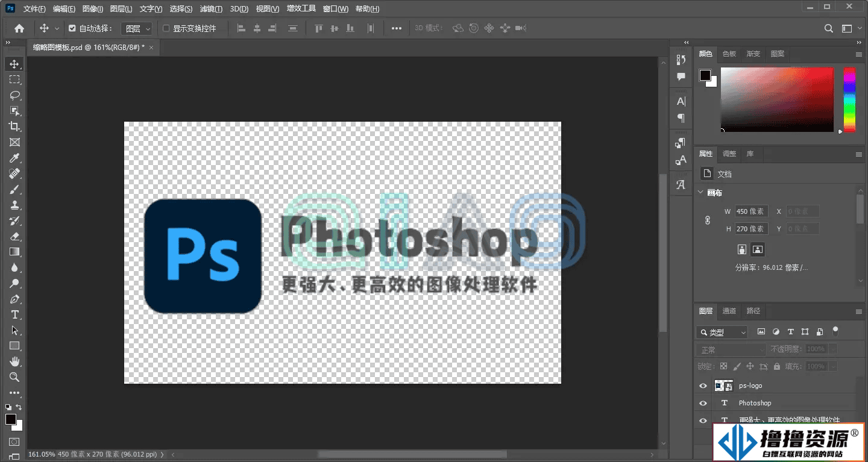This screenshot has height=462, width=868.
Task: Select the Brush tool
Action: point(14,189)
